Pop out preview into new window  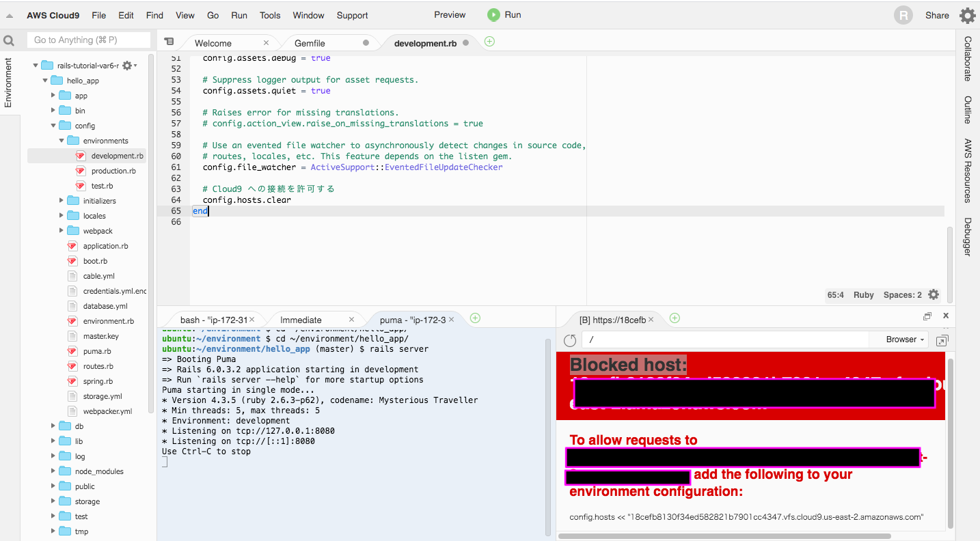coord(942,340)
